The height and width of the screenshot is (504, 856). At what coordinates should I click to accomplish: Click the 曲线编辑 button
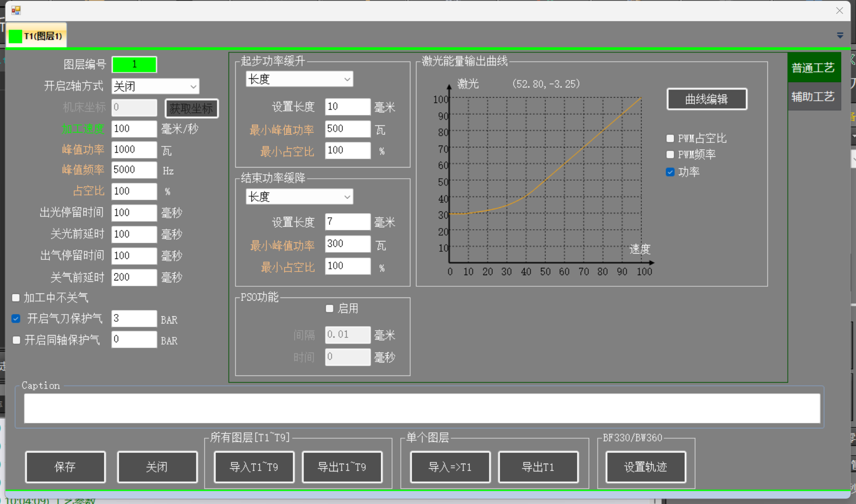[706, 99]
